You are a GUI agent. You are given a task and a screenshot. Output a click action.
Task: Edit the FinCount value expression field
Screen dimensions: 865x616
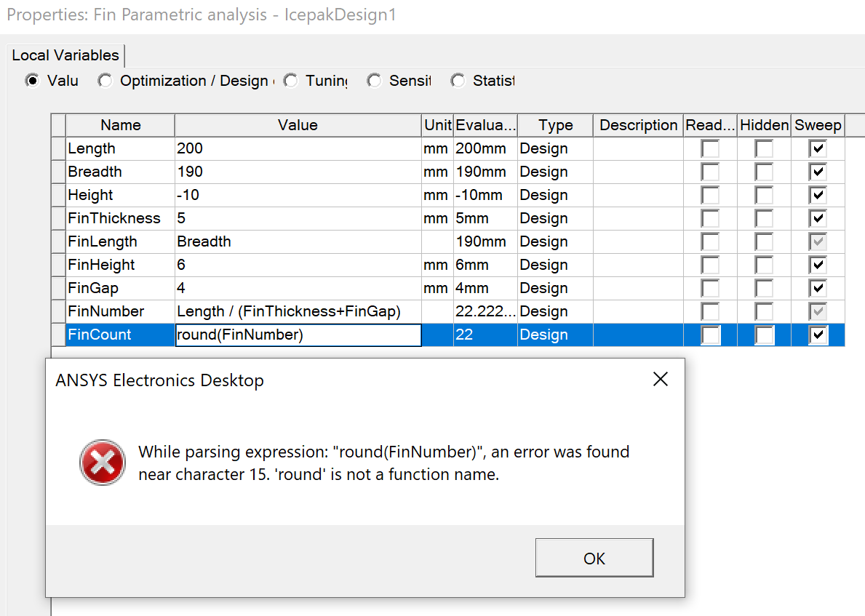[298, 335]
